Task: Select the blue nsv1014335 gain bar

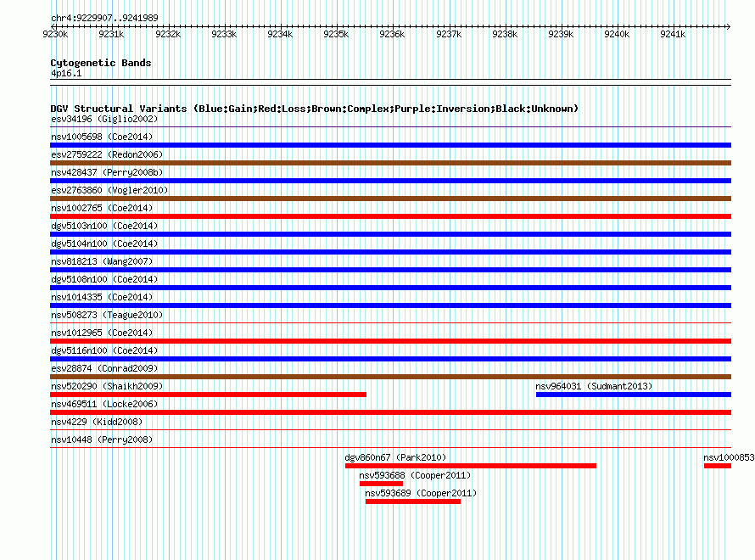Action: pos(390,305)
